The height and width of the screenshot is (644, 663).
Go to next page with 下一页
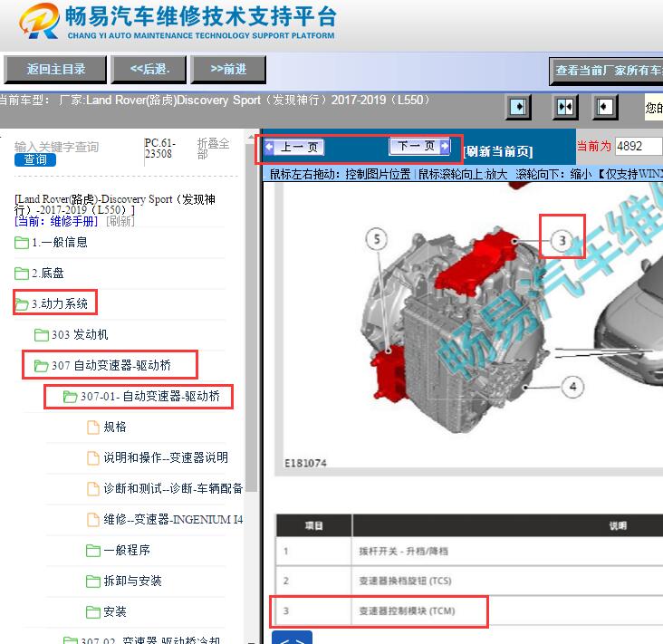click(419, 147)
